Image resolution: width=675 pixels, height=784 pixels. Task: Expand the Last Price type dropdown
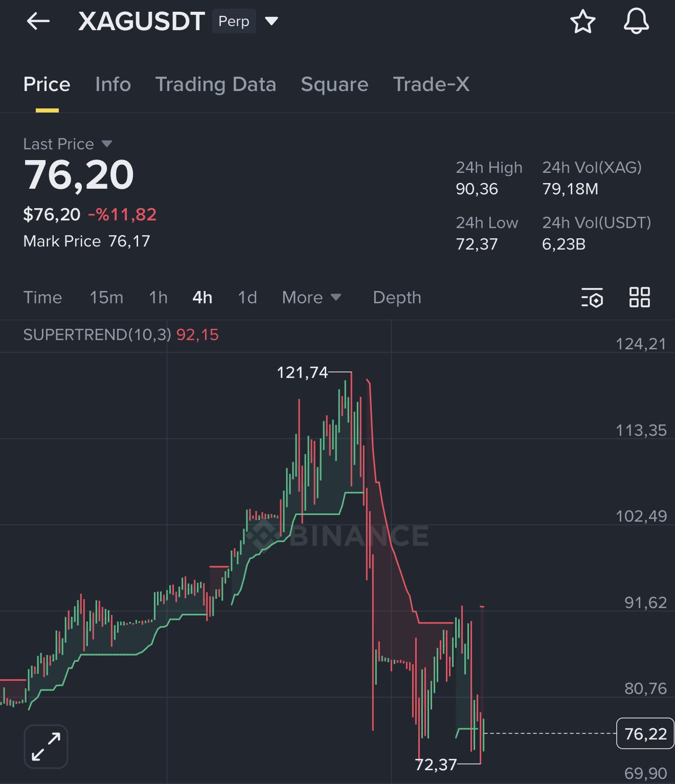coord(106,144)
